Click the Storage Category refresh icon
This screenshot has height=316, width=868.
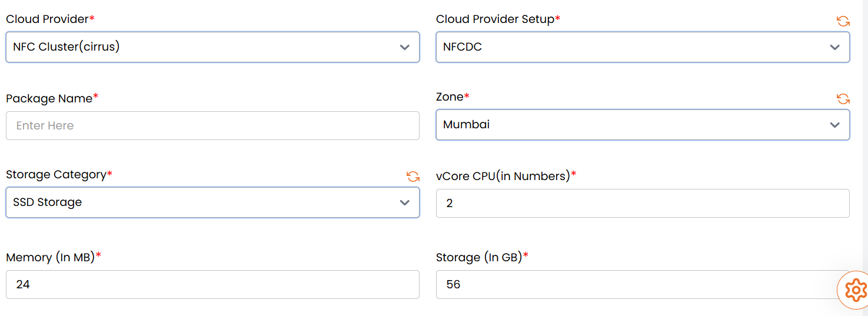[413, 177]
